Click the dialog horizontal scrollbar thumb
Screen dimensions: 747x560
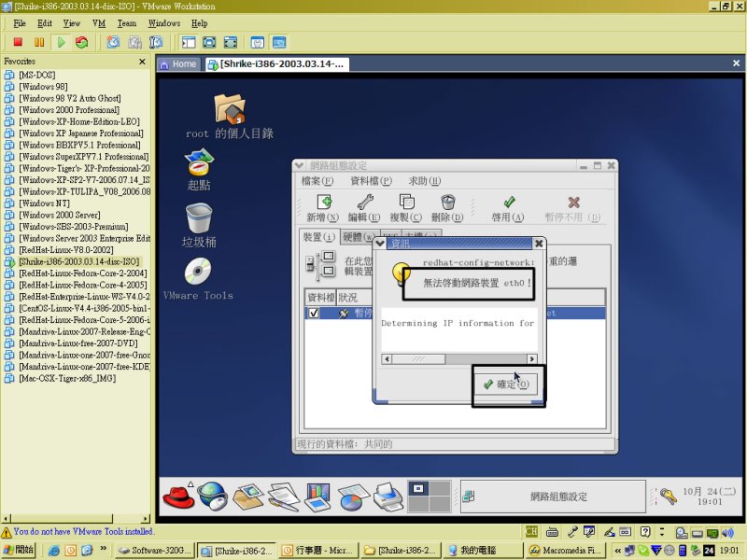coord(418,359)
